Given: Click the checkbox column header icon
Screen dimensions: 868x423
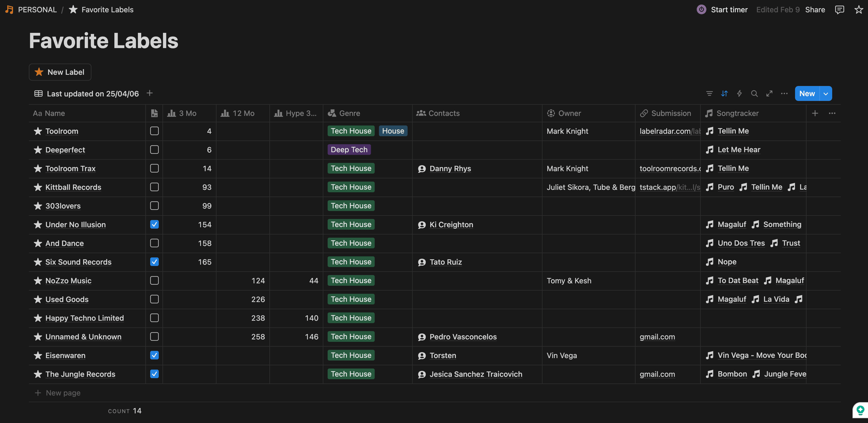Looking at the screenshot, I should pos(154,113).
